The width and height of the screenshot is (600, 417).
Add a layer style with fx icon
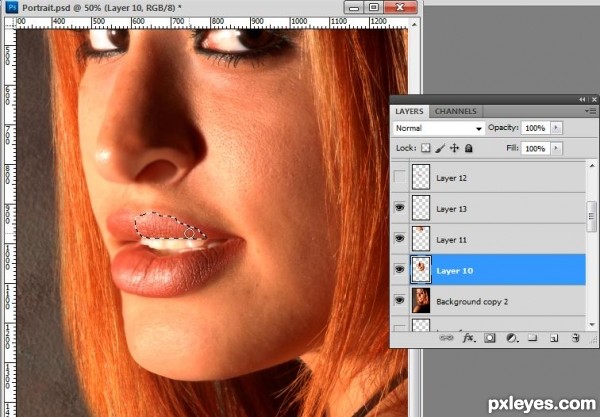tap(469, 338)
